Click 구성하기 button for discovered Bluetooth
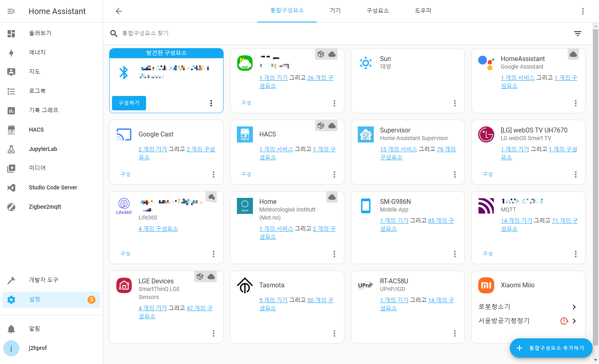Screen dimensions: 599x364 click(x=129, y=103)
